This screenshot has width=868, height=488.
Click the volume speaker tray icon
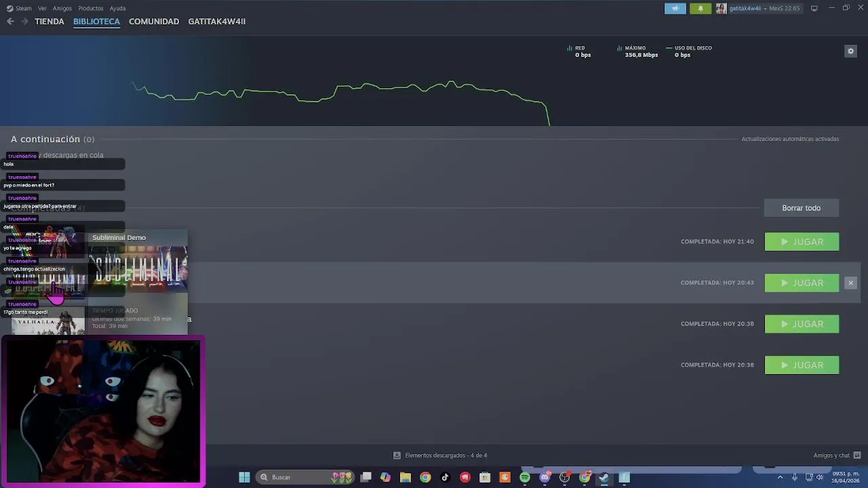(820, 477)
